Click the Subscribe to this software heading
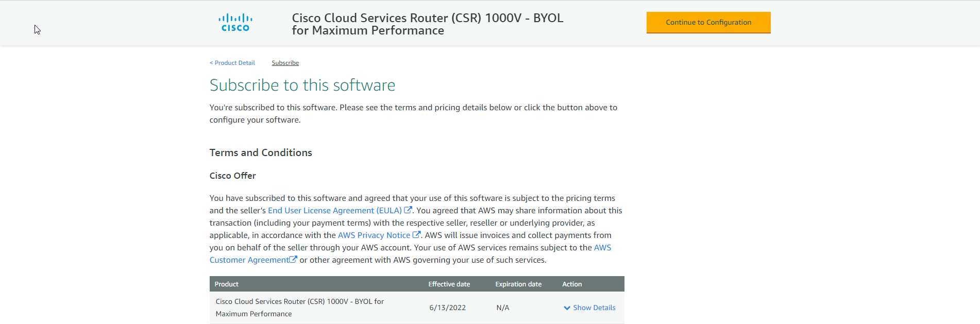 click(x=302, y=85)
